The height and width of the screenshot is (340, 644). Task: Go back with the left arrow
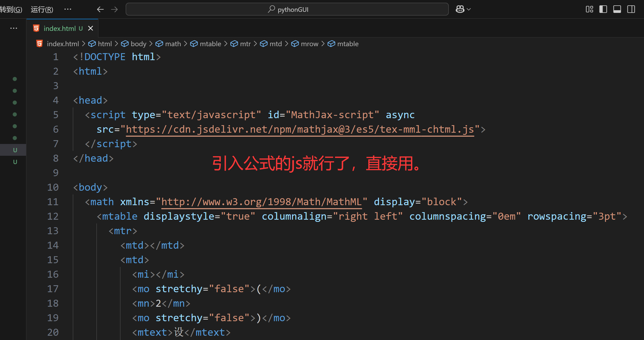click(x=100, y=9)
